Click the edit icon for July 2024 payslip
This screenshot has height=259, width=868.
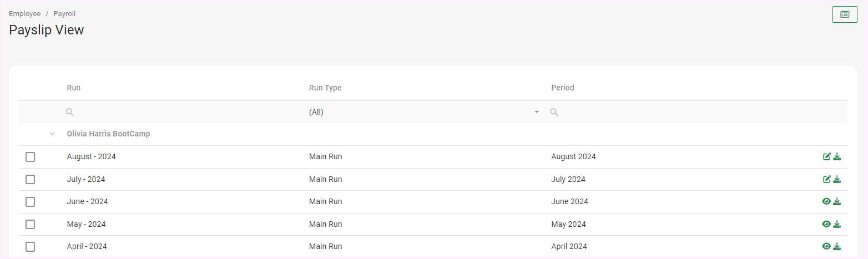827,179
